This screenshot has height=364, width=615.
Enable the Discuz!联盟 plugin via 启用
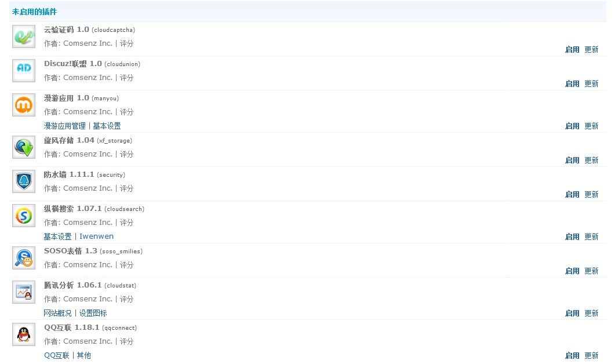[572, 83]
